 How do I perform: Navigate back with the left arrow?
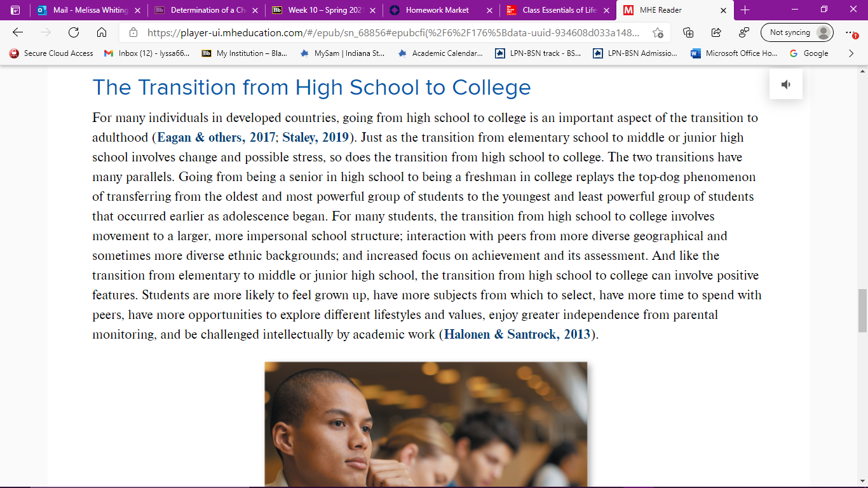click(18, 32)
